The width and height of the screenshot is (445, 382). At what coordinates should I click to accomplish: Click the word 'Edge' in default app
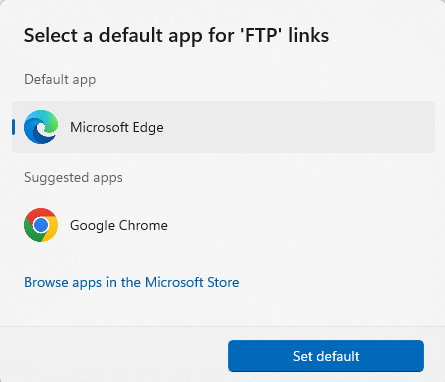coord(148,128)
